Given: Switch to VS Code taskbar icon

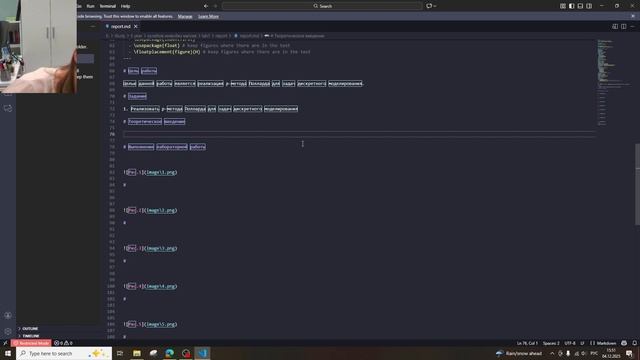Looking at the screenshot, I should pyautogui.click(x=202, y=353).
